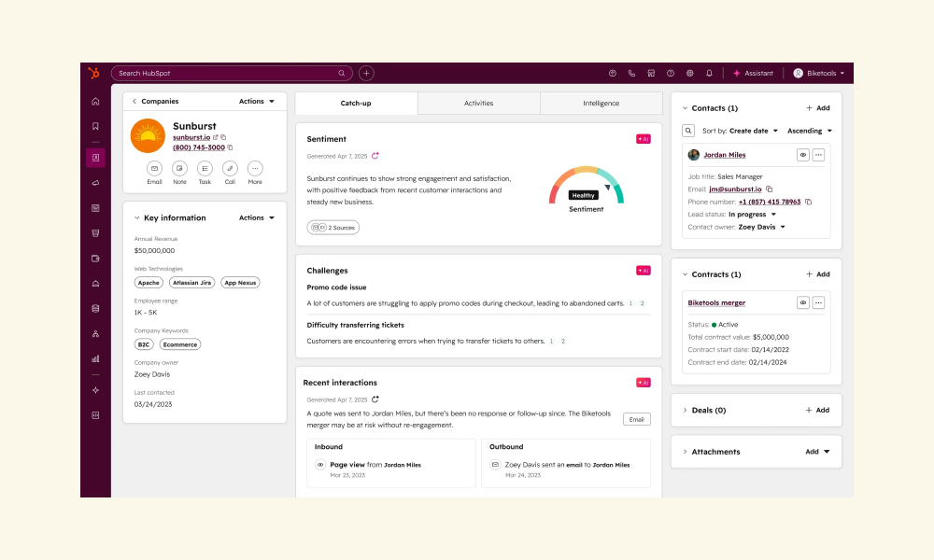Preview Biketools merger with the eye button
This screenshot has width=934, height=560.
tap(803, 303)
